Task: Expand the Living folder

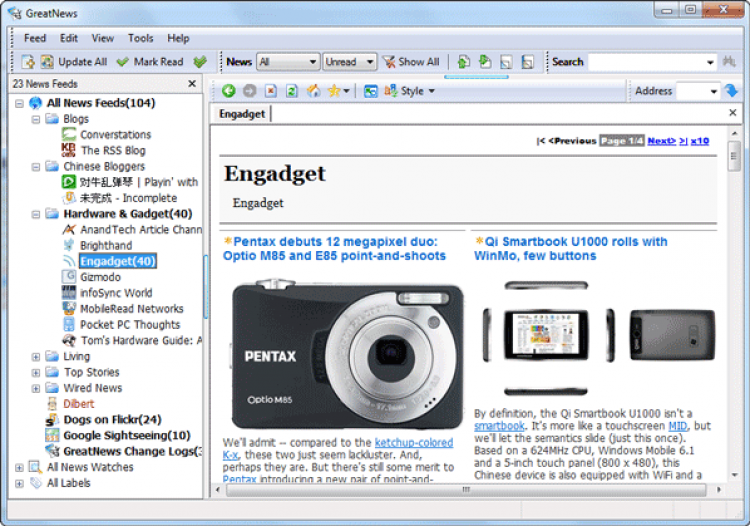Action: pyautogui.click(x=35, y=356)
